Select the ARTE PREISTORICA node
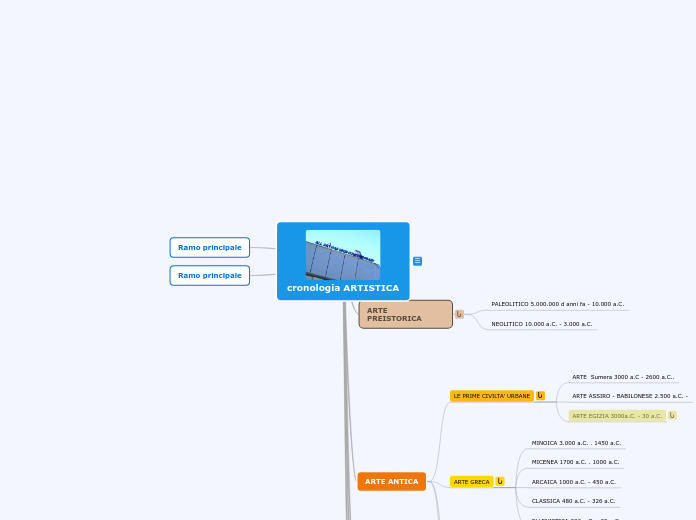 point(406,314)
